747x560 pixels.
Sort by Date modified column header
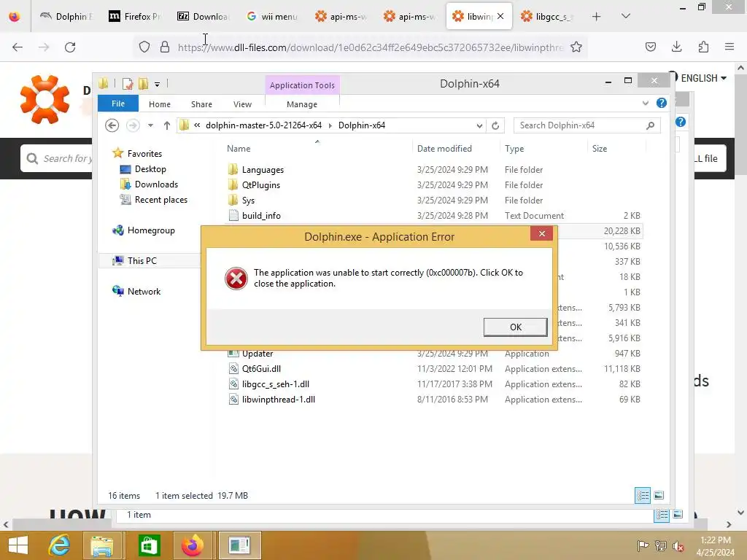point(444,149)
